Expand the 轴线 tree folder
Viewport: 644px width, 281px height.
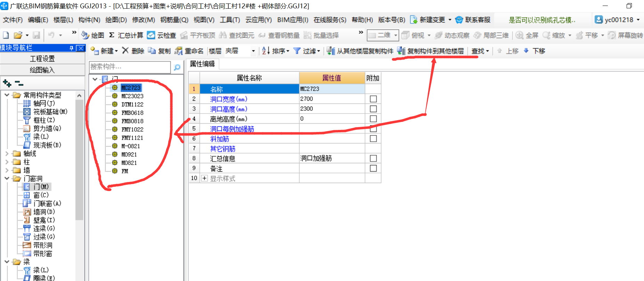[7, 153]
